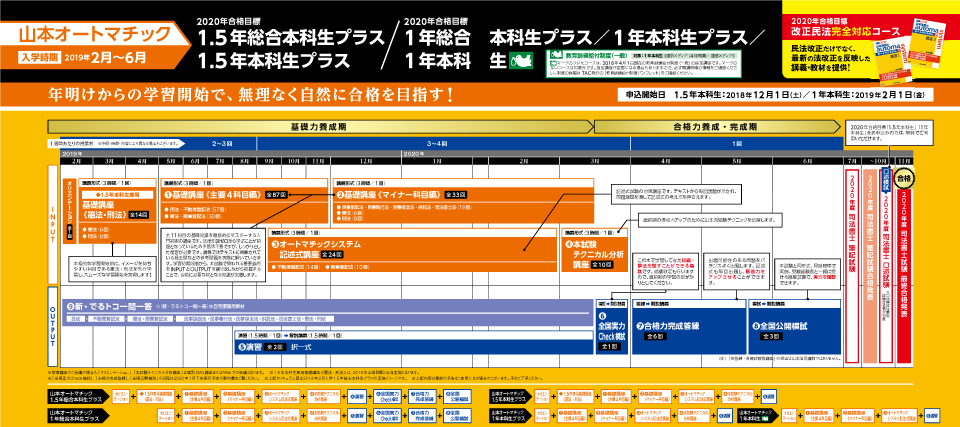Image resolution: width=960 pixels, height=427 pixels.
Task: Click the 民法・不動産登記法（57回） bullet
Action: (x=193, y=209)
